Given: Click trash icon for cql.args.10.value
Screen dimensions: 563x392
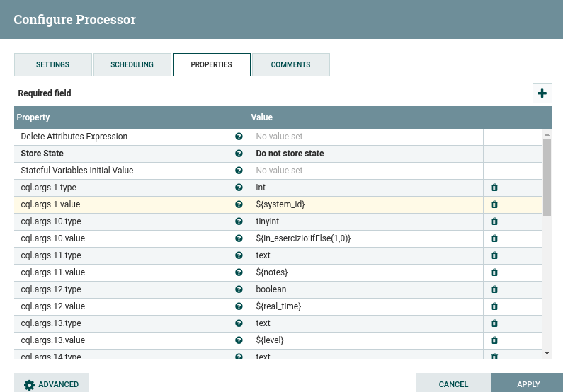Looking at the screenshot, I should coord(494,238).
